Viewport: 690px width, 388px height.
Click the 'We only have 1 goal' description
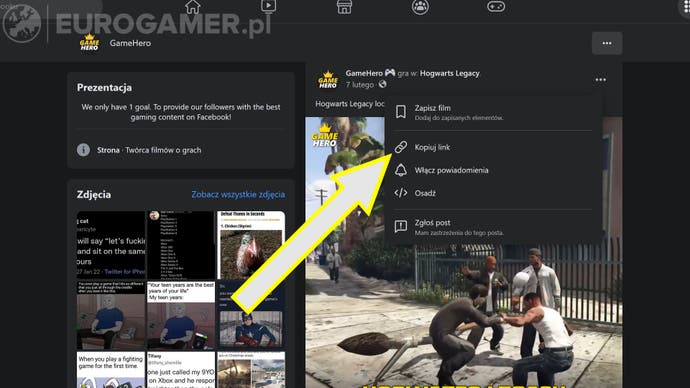tap(181, 112)
